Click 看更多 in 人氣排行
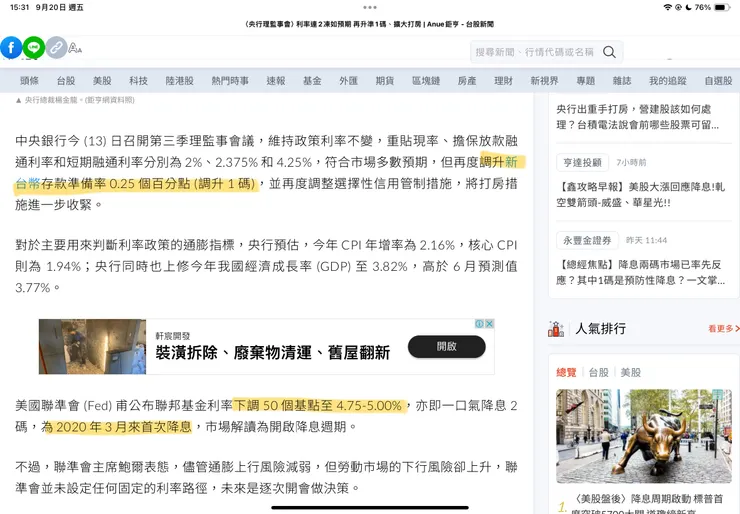Image resolution: width=740 pixels, height=514 pixels. pyautogui.click(x=723, y=329)
